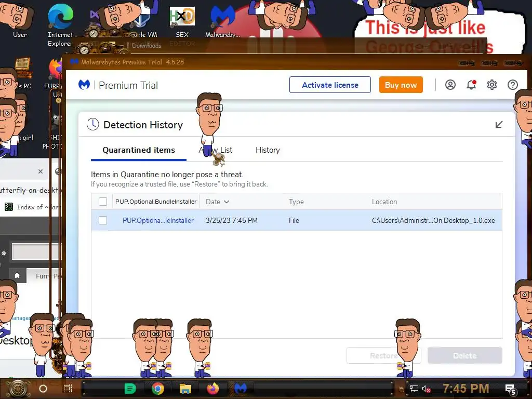
Task: Click the 3/25/23 7:45 PM date cell
Action: [231, 220]
